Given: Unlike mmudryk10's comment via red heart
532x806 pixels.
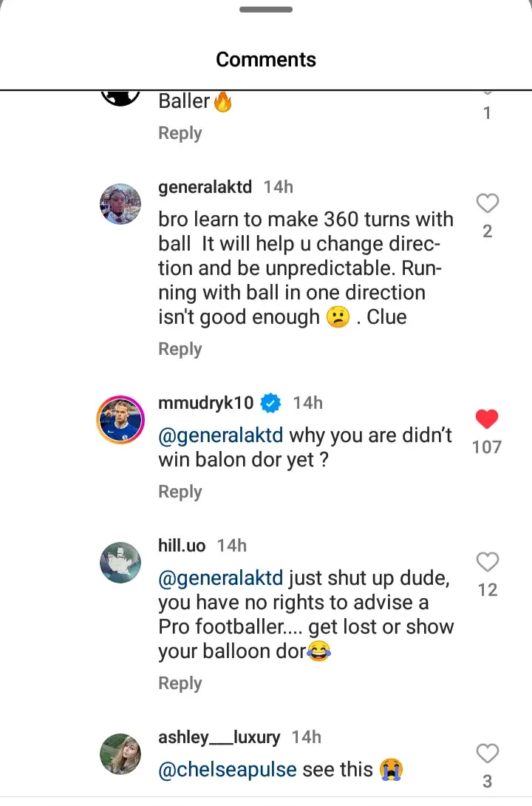Looking at the screenshot, I should point(487,419).
